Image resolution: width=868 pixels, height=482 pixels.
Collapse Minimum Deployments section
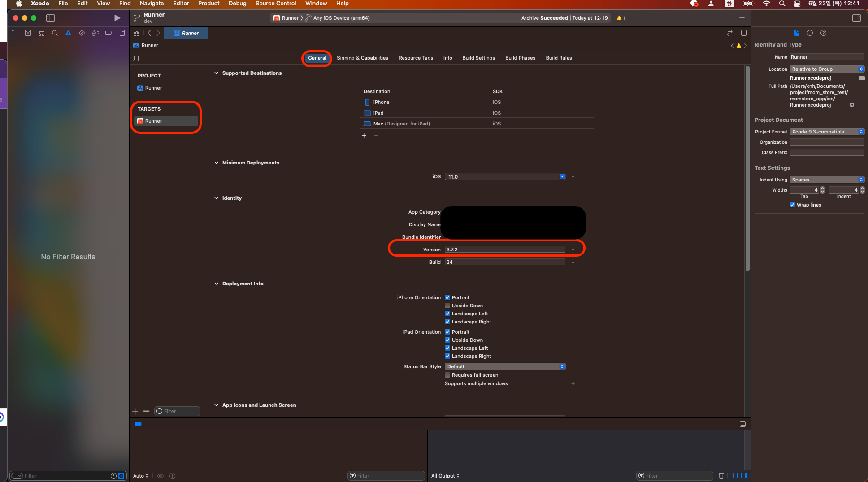pos(217,163)
